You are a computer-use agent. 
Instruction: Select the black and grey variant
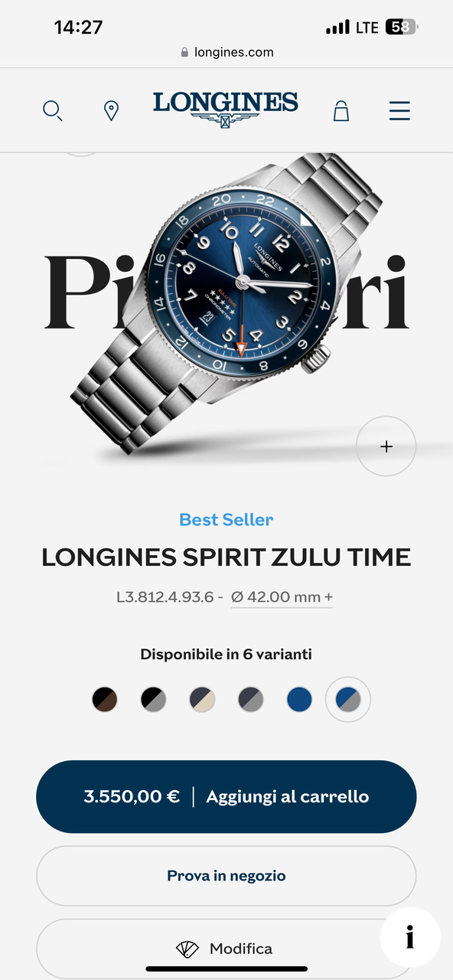pyautogui.click(x=154, y=699)
